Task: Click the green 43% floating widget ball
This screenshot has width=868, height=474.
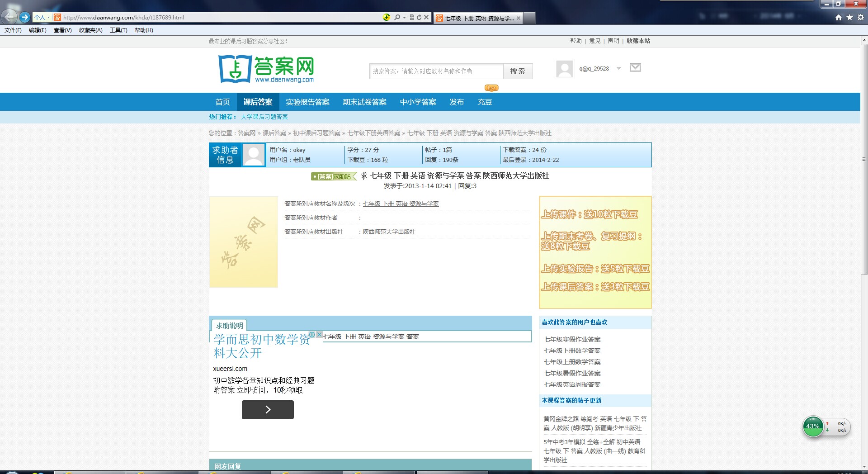Action: [x=813, y=427]
